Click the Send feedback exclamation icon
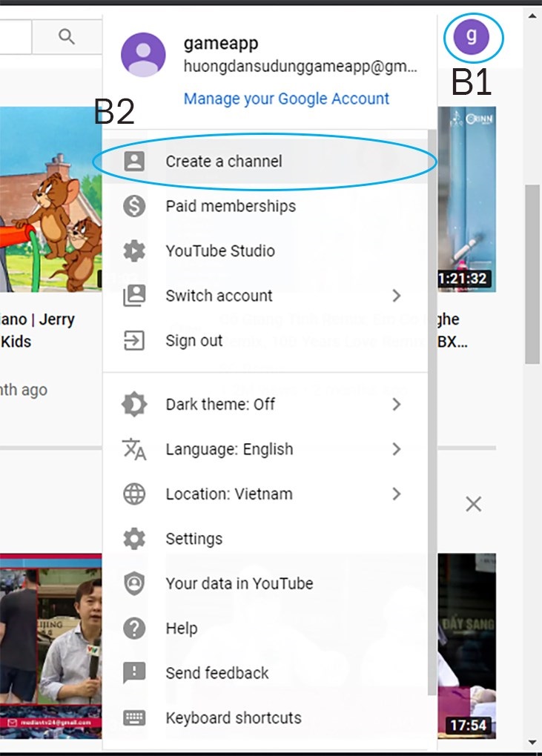Screen dimensions: 542x756 134,673
